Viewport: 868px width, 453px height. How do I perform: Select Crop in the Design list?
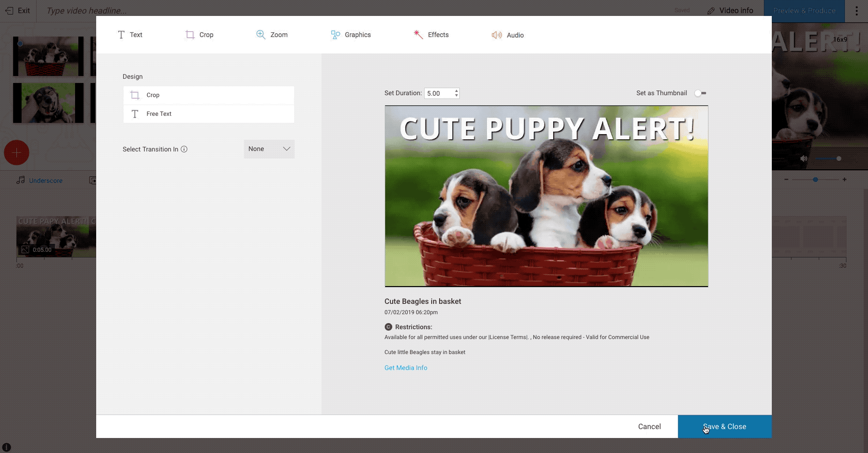[x=209, y=95]
